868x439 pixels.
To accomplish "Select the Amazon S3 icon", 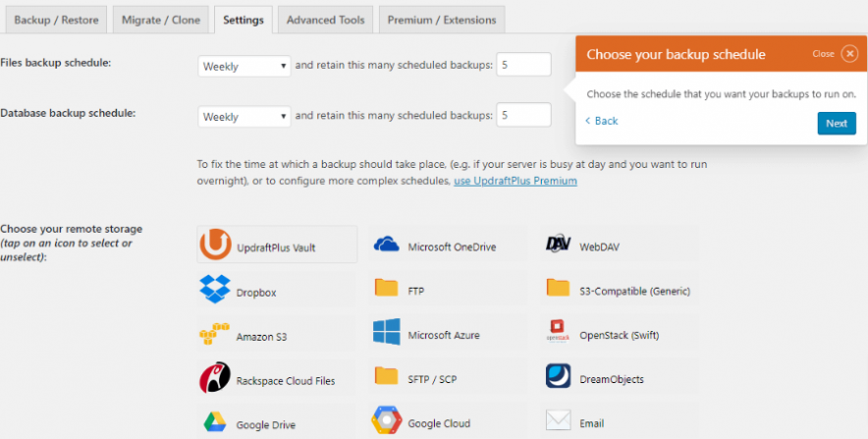I will pyautogui.click(x=215, y=335).
